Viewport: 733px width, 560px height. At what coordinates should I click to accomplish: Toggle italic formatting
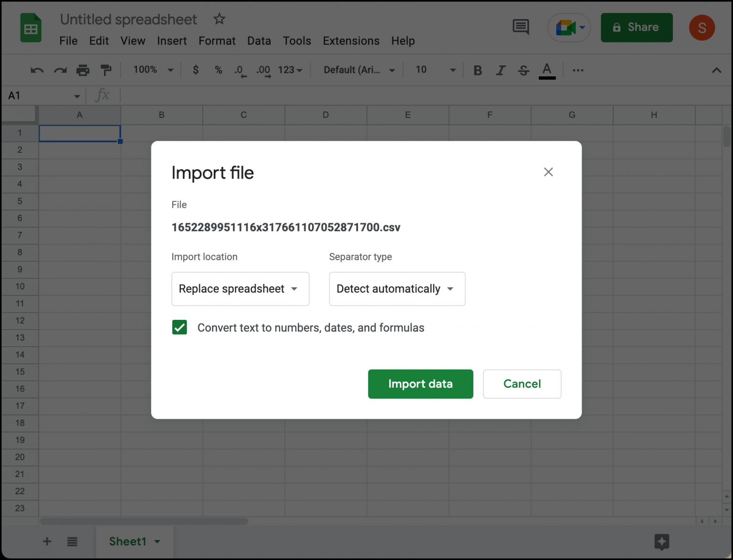[501, 70]
